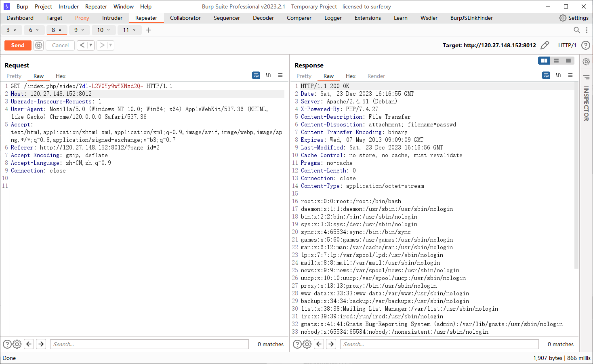
Task: Open request search settings gear
Action: click(17, 344)
